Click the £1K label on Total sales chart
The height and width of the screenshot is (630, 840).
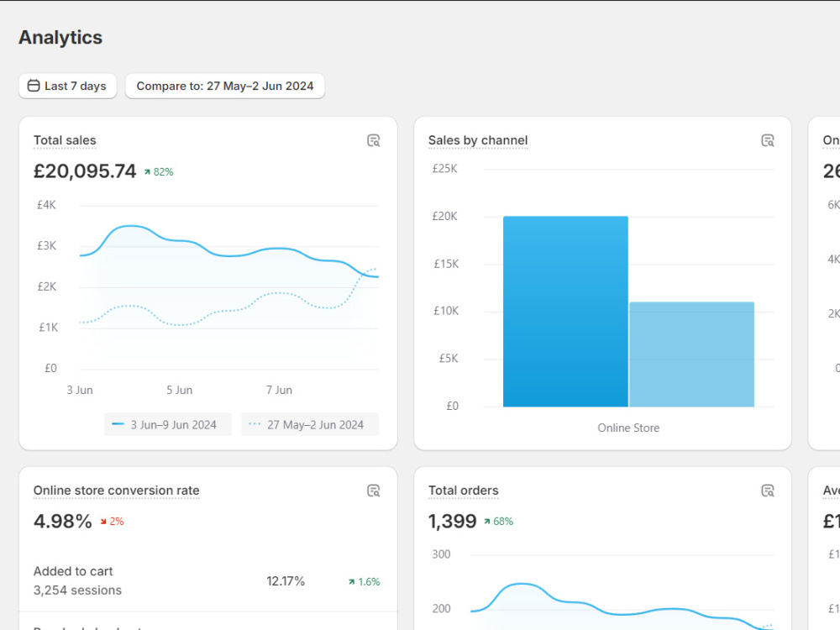click(x=48, y=328)
